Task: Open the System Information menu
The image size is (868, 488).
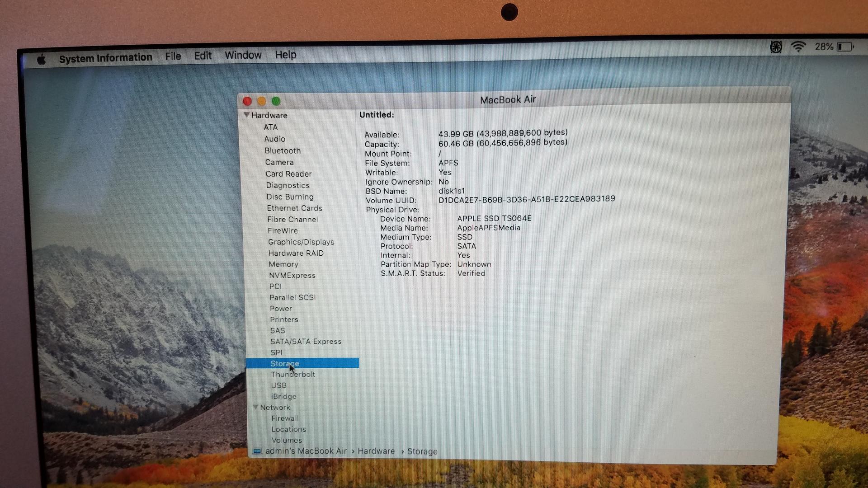Action: tap(105, 58)
